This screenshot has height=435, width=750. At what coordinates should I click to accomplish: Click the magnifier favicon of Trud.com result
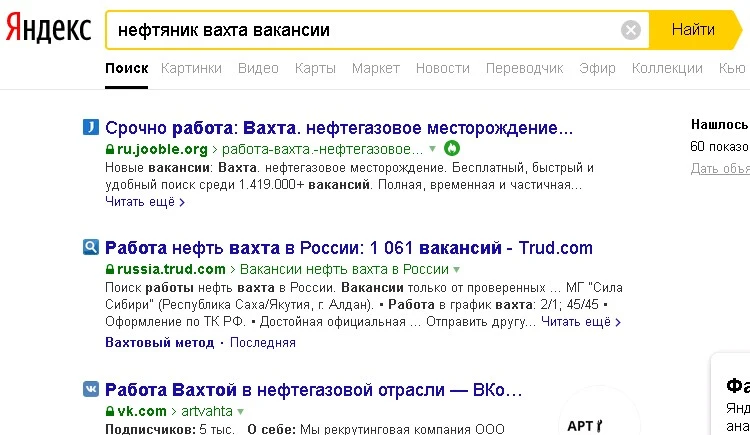pos(90,247)
